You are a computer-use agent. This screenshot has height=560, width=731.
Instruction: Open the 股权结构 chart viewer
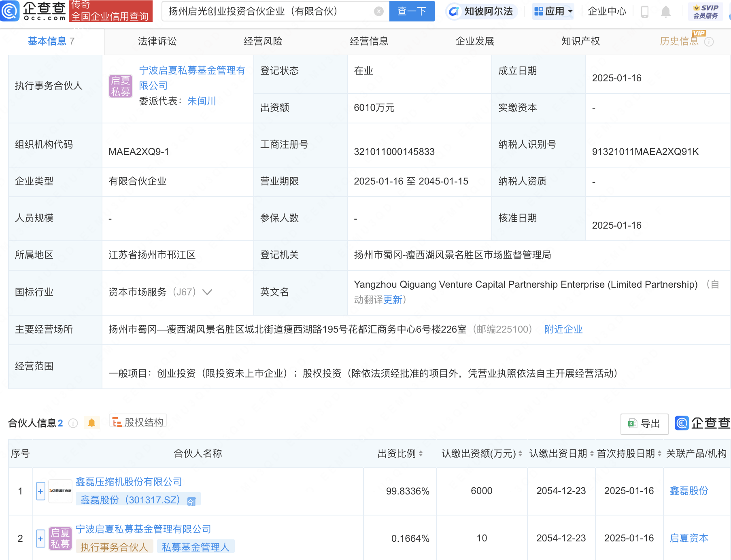[138, 421]
